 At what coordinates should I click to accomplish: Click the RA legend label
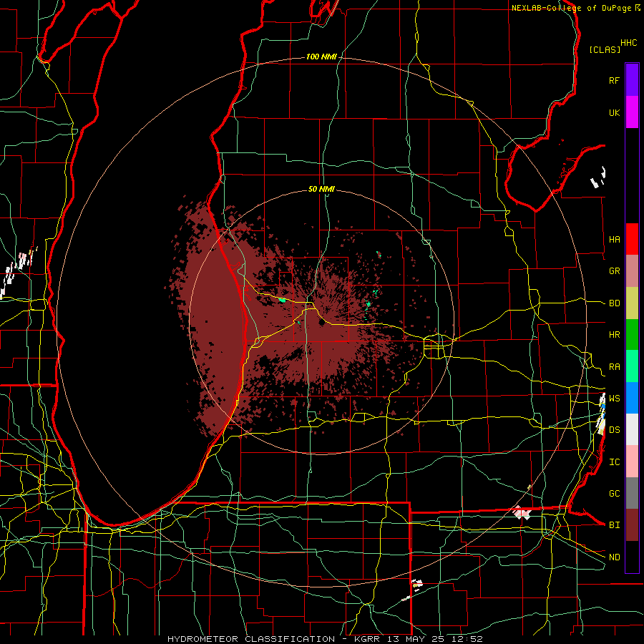click(x=615, y=367)
